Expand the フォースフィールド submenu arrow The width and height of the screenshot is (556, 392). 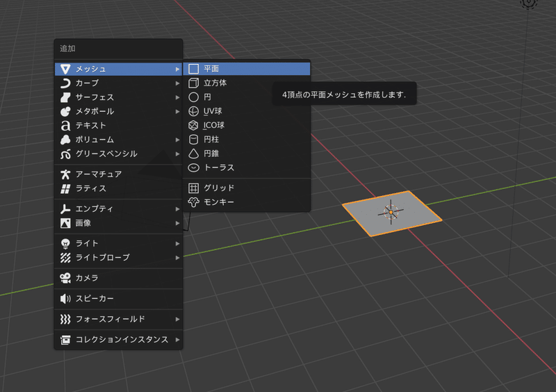[177, 319]
